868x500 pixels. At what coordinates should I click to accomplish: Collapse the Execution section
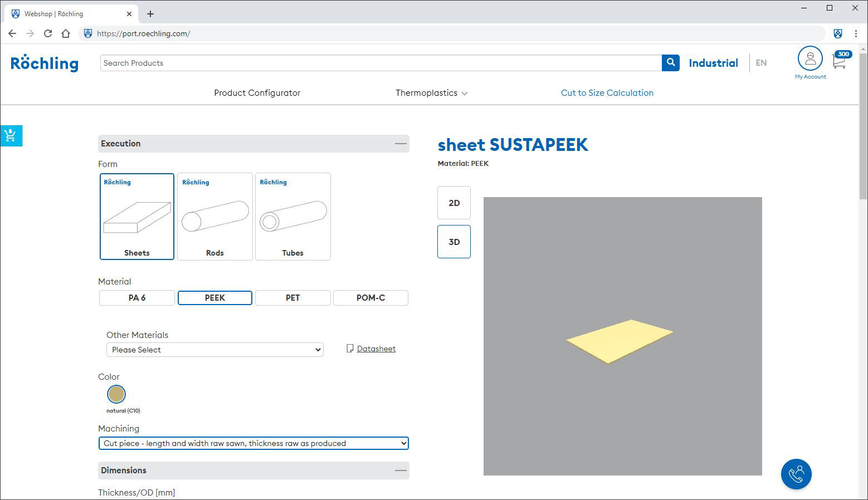401,144
